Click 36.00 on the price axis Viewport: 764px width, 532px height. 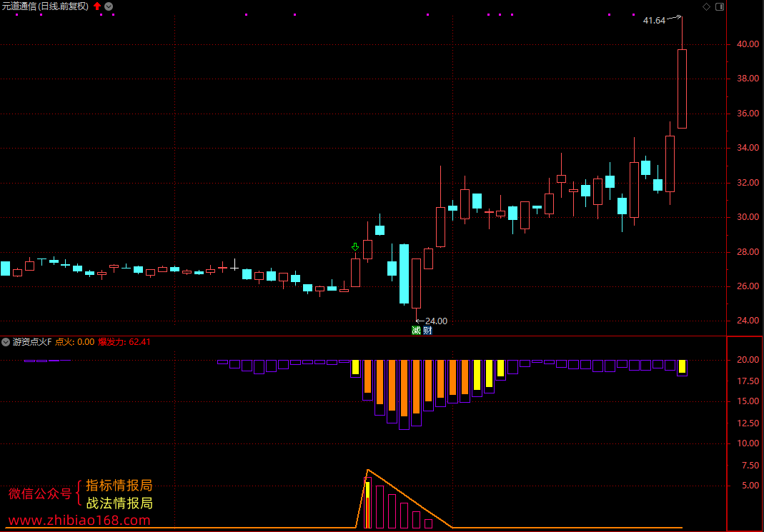[x=748, y=113]
